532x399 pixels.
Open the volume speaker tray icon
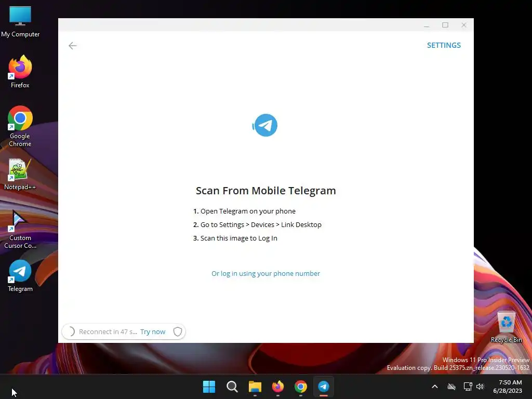[480, 387]
